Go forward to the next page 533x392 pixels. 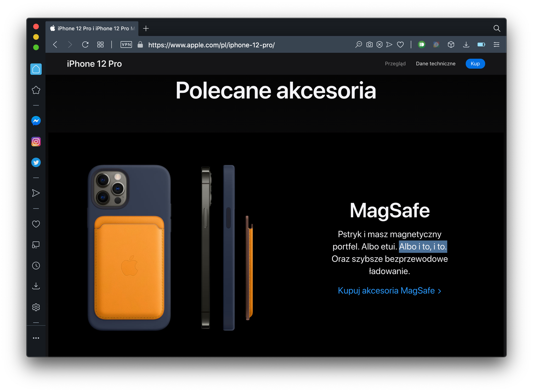[70, 45]
